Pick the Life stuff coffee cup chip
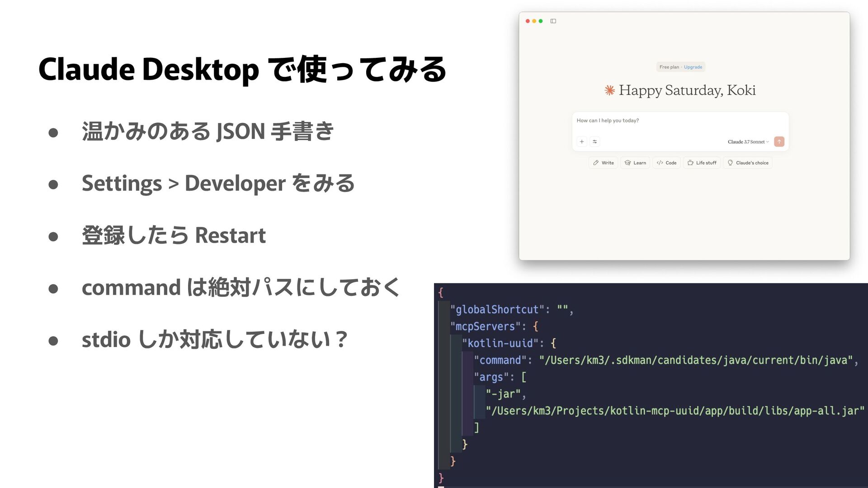This screenshot has width=868, height=488. coord(702,163)
